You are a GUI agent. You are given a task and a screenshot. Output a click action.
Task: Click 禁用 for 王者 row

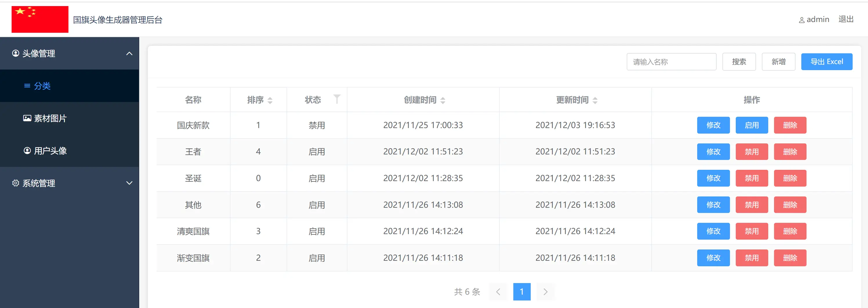tap(752, 152)
